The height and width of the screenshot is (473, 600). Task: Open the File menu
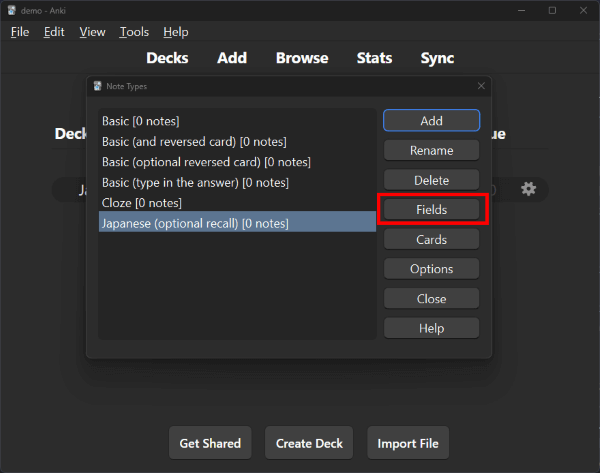point(20,32)
